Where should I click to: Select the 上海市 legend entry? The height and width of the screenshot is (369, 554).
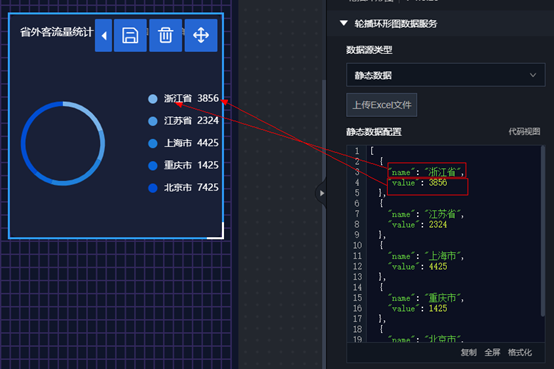[x=183, y=143]
